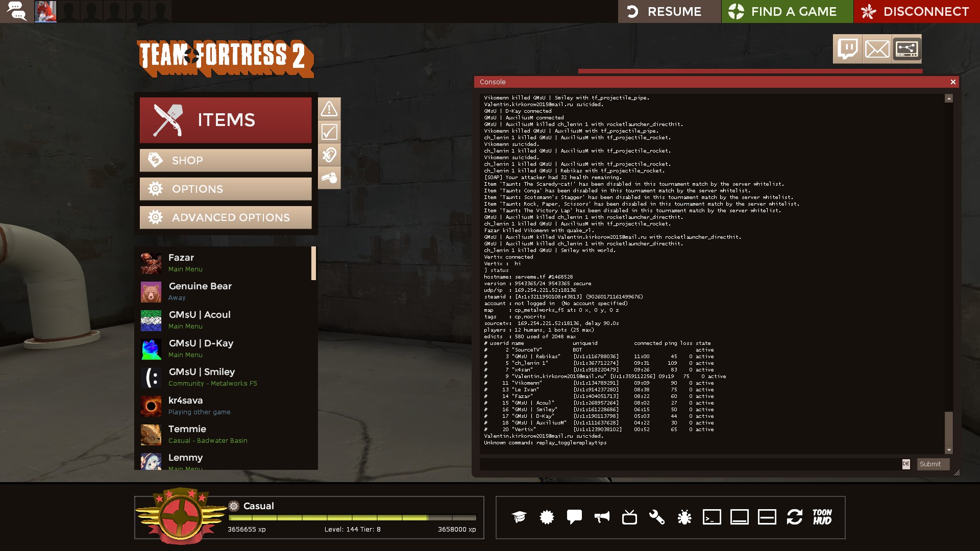Open the wrench tools icon

656,517
